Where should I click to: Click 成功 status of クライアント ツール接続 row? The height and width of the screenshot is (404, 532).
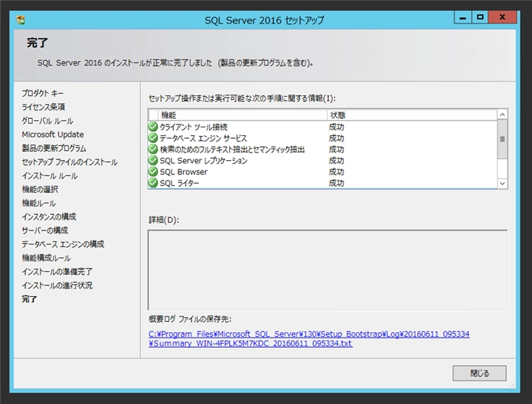pos(336,127)
